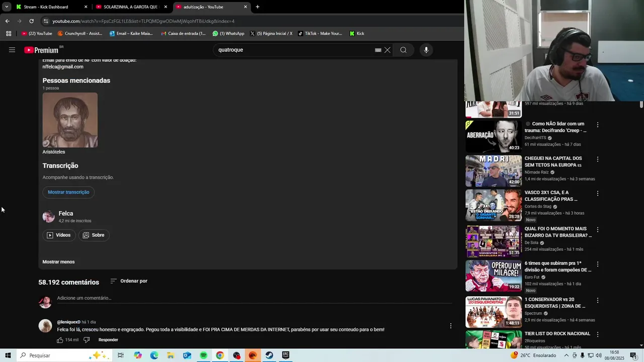Open options for 'TIER LIST DO ROCK NACIONAL' video
The height and width of the screenshot is (362, 644).
coord(598,335)
